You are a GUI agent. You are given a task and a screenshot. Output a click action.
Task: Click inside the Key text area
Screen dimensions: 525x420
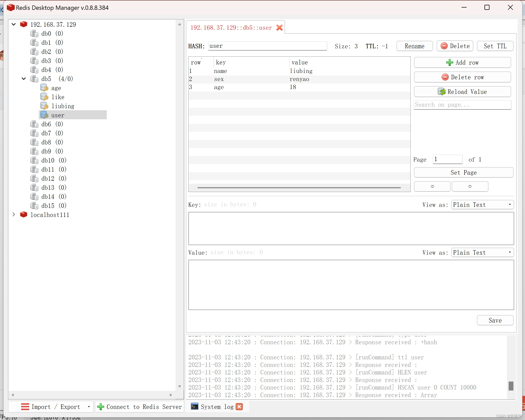[351, 228]
